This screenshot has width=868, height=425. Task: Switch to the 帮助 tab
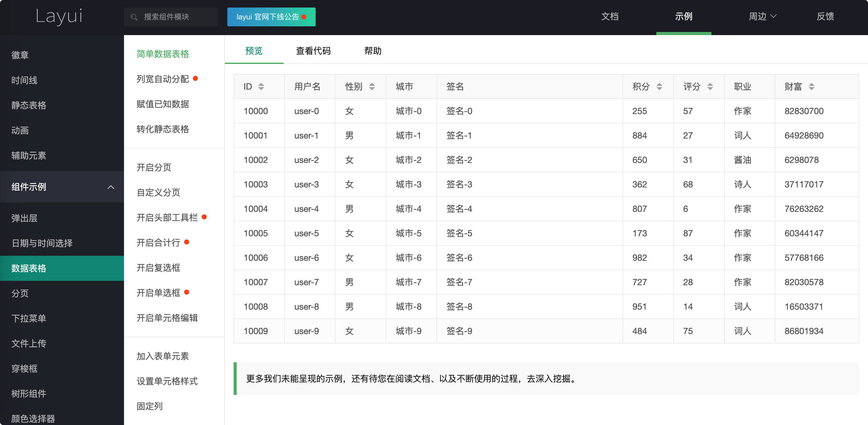click(373, 50)
